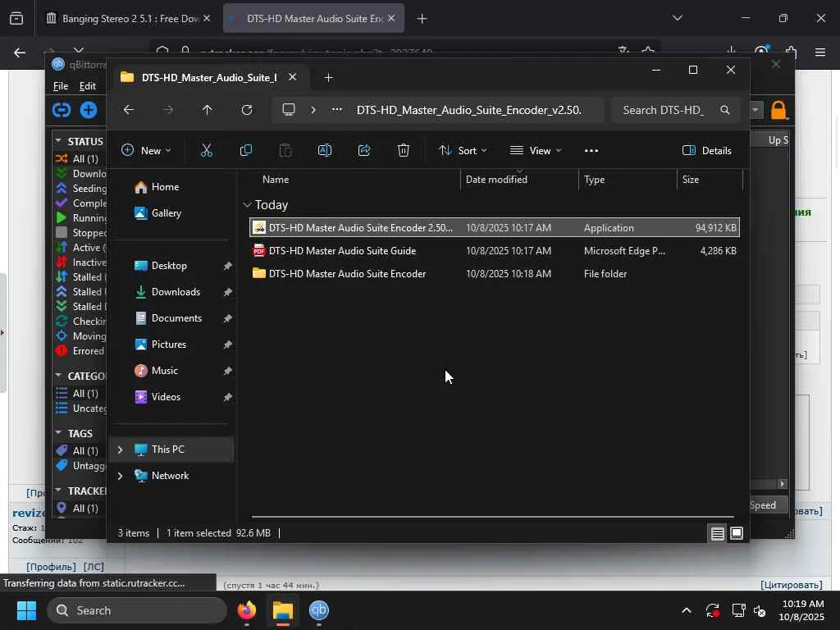Screen dimensions: 840x630
Task: Open Downloads quick access folder
Action: tap(176, 292)
